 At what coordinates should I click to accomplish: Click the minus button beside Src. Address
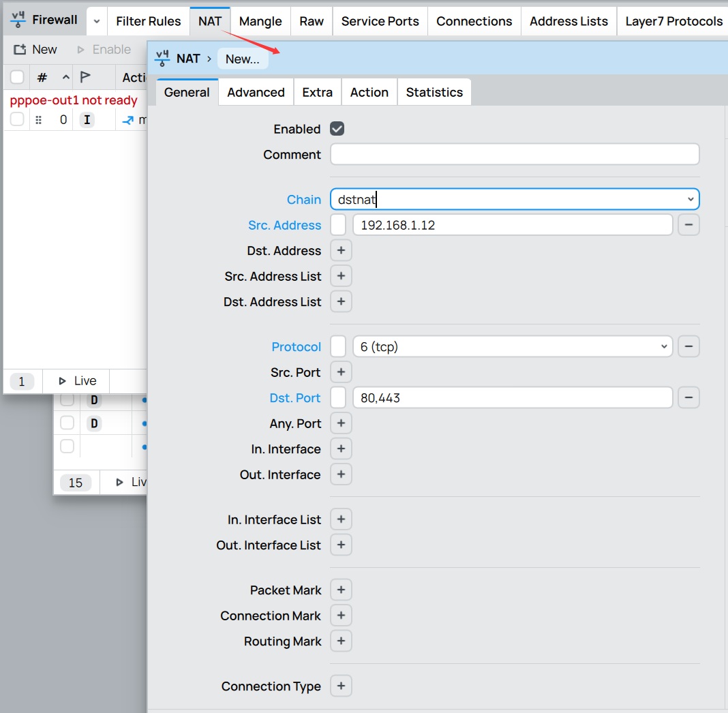pyautogui.click(x=688, y=225)
